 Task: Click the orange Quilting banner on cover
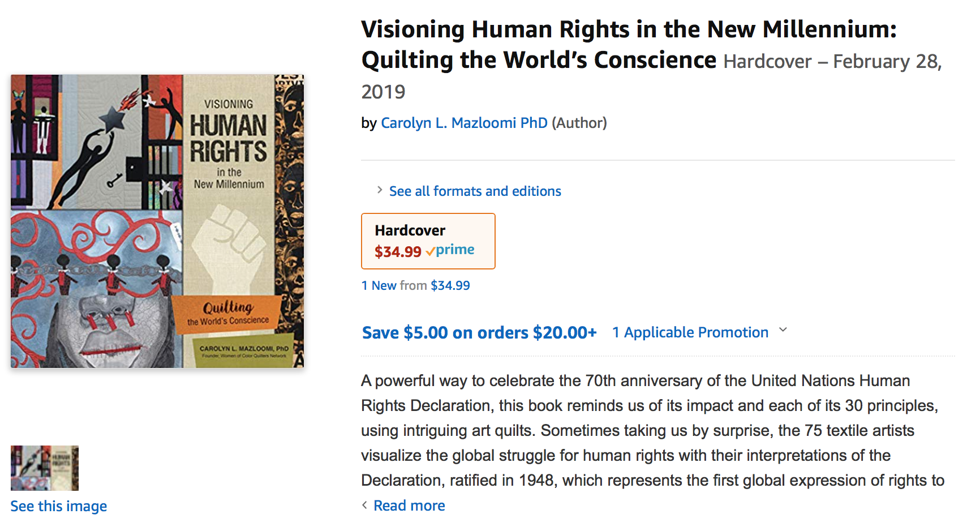pos(229,314)
